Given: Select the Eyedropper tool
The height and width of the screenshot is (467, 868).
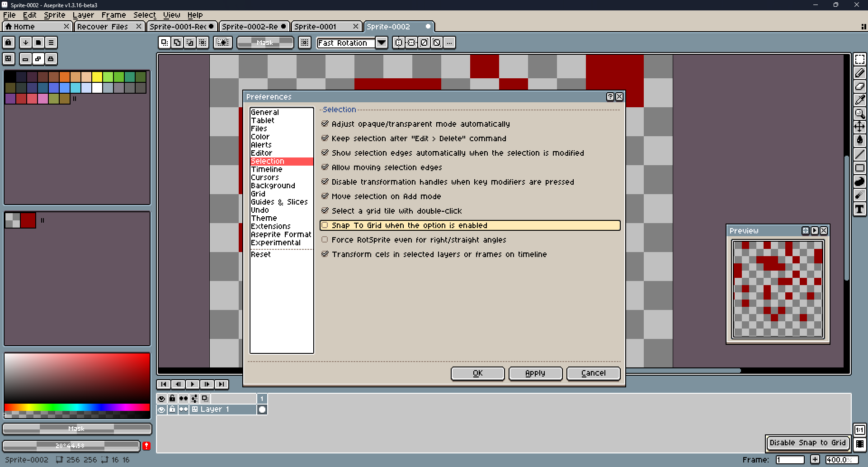Looking at the screenshot, I should coord(859,100).
